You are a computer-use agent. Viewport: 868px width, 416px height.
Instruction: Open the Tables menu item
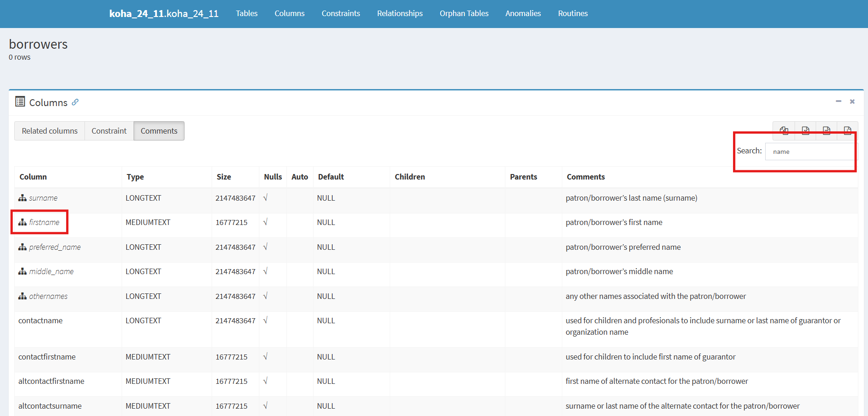pyautogui.click(x=246, y=13)
